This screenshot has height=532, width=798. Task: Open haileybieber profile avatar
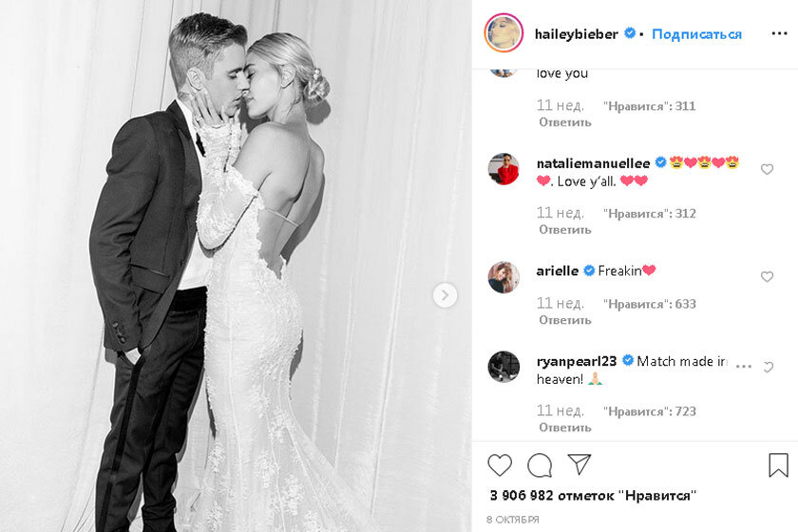(503, 33)
